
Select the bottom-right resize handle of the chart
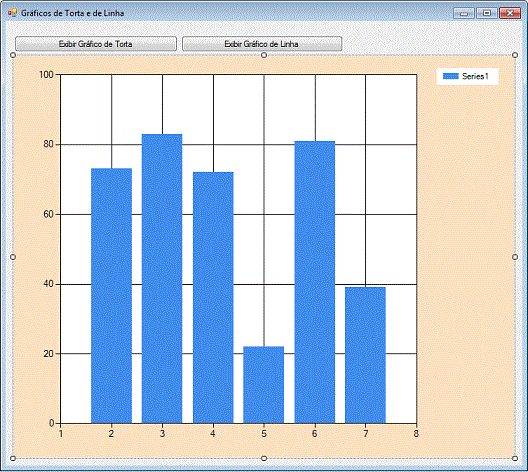[515, 458]
